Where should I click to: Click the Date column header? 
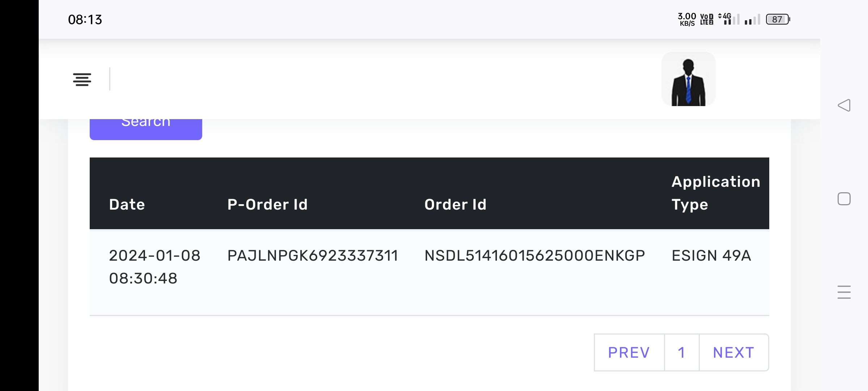(127, 205)
